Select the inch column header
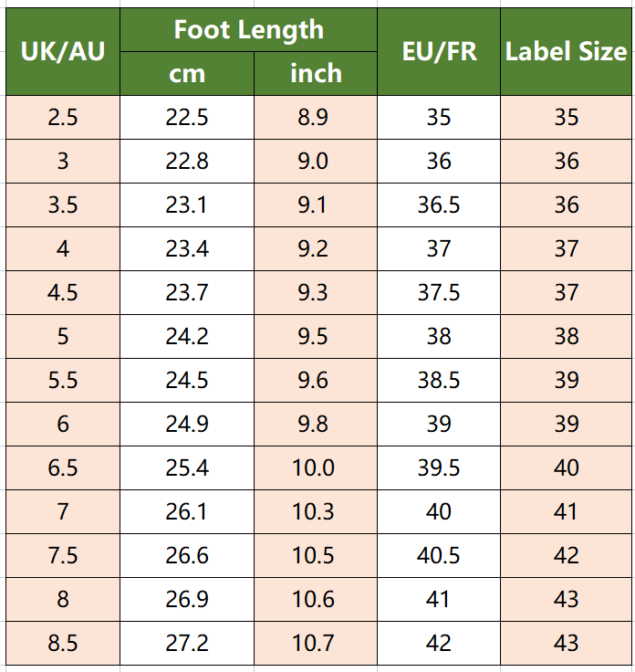 pyautogui.click(x=316, y=74)
